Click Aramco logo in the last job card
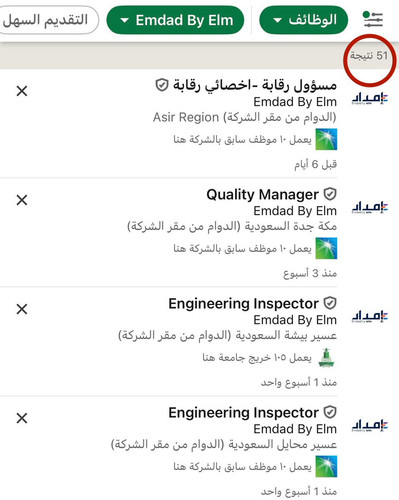Screen dimensions: 399x500 (x=326, y=466)
